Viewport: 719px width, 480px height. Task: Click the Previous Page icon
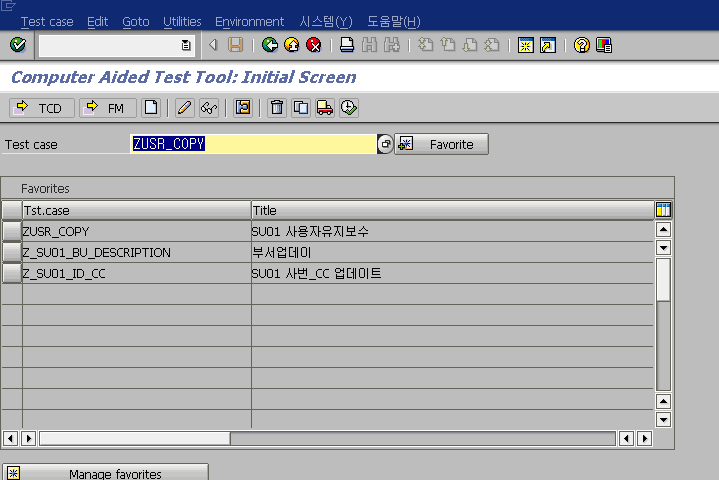click(448, 45)
